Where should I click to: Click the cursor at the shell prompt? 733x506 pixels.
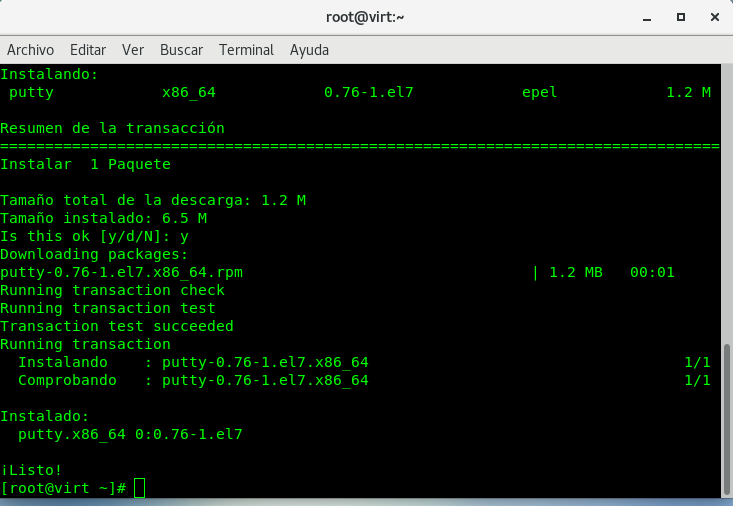pos(139,488)
